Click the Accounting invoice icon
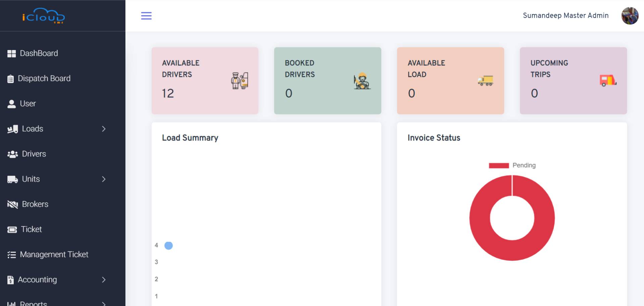This screenshot has height=306, width=644. (x=11, y=280)
